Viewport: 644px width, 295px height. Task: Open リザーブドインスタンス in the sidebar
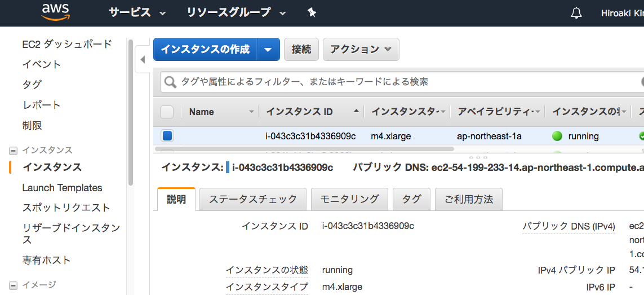[71, 234]
